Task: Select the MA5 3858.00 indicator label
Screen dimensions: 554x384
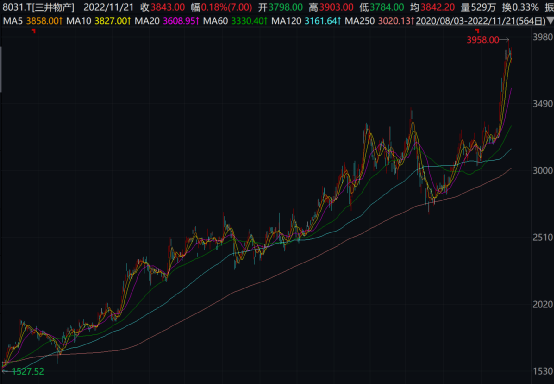Action: click(x=33, y=21)
